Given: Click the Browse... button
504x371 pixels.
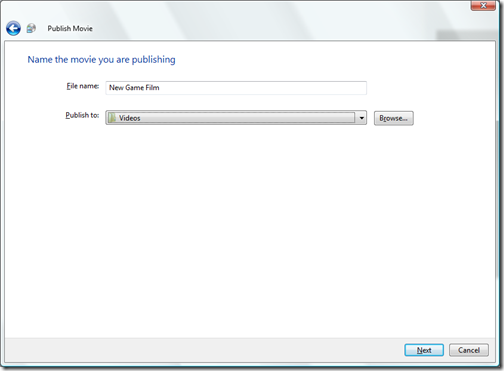Looking at the screenshot, I should (x=393, y=118).
